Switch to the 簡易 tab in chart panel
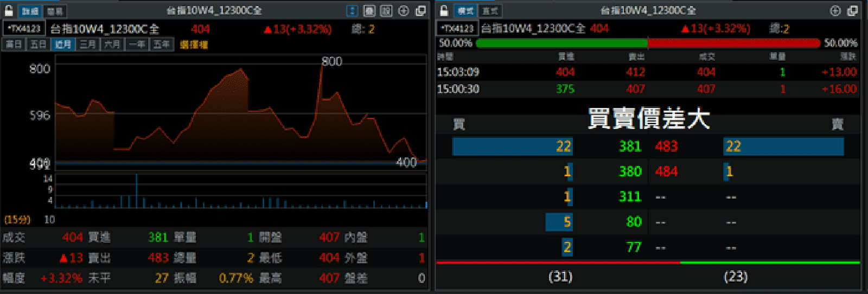 tap(54, 11)
